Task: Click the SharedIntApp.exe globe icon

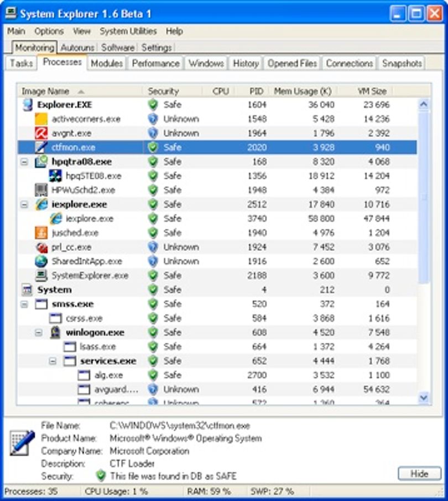Action: click(41, 261)
